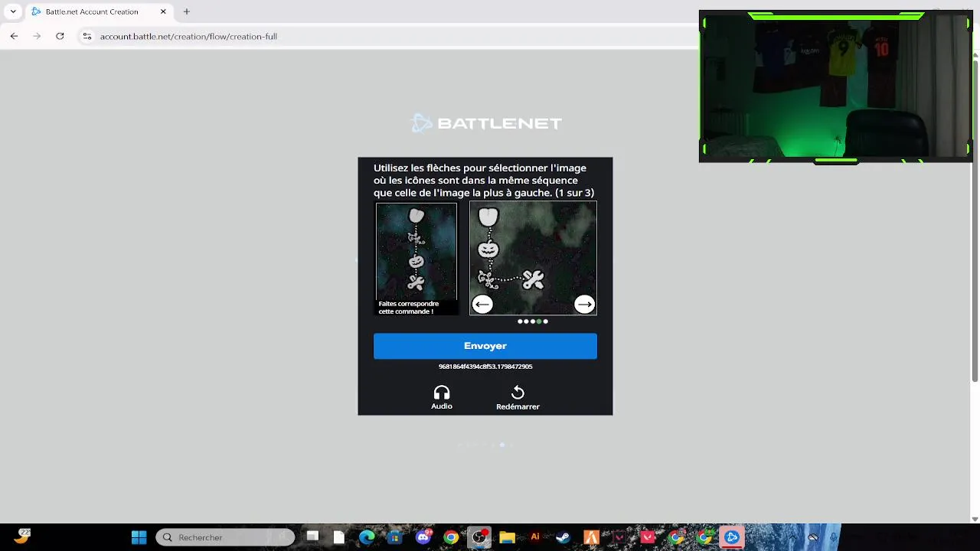
Task: Open OBS Studio from taskbar
Action: click(479, 537)
